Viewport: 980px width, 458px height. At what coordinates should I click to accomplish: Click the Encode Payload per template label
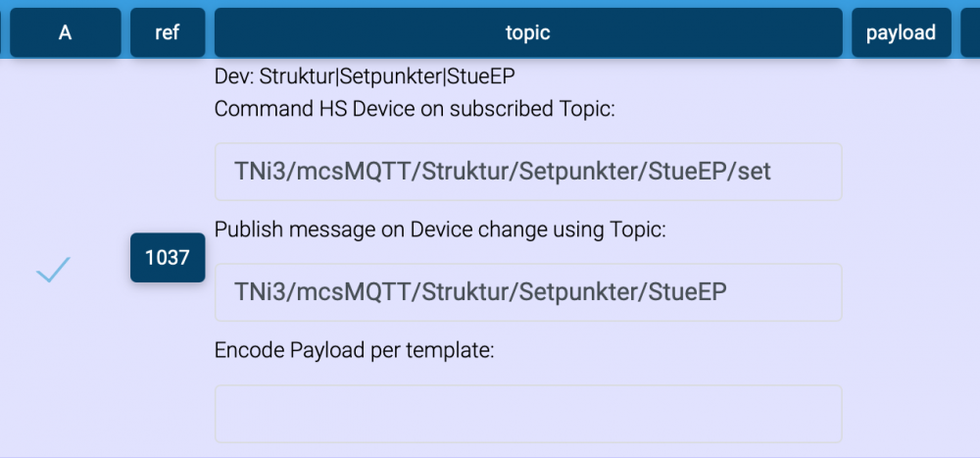point(354,349)
